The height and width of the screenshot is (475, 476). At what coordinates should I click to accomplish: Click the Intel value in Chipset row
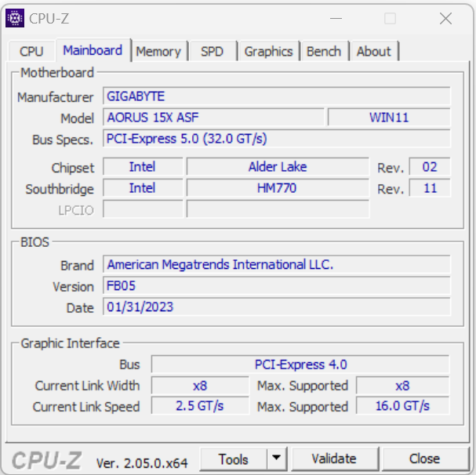(x=143, y=167)
